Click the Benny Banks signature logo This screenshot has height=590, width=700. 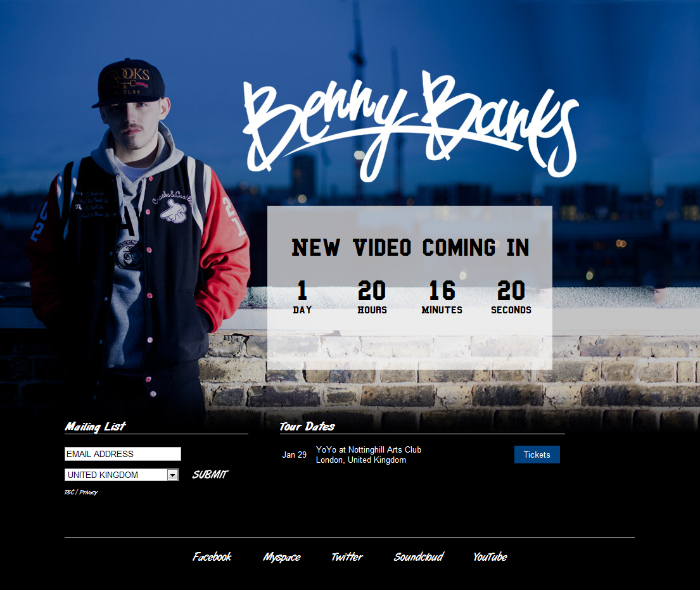(410, 126)
